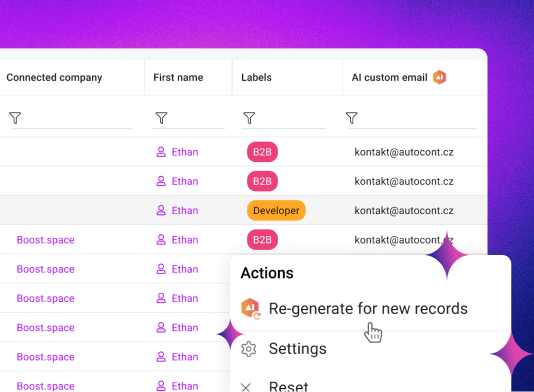Click the filter funnel under Connected company
The image size is (534, 392).
15,118
